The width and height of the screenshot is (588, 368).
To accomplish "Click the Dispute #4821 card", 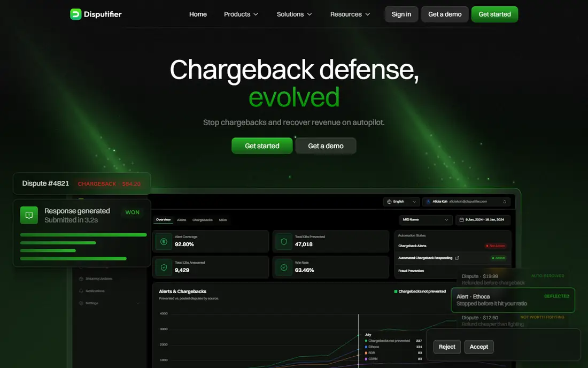I will (82, 183).
